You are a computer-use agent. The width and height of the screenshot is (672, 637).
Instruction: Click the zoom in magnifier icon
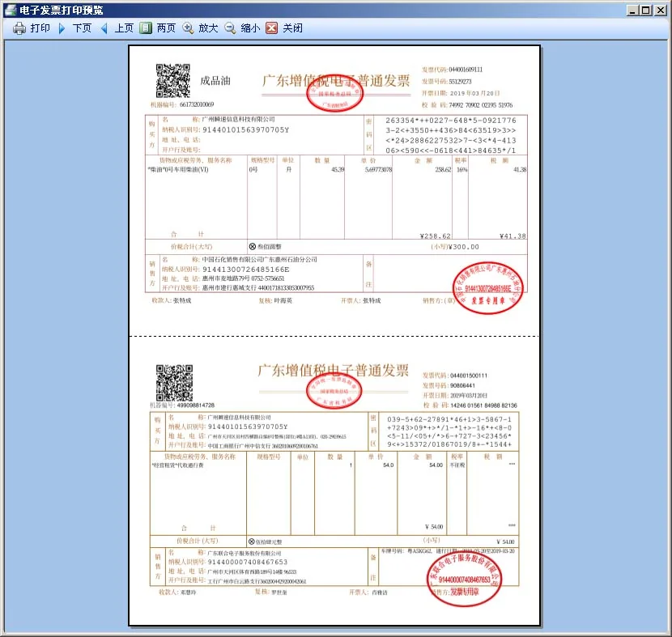[188, 28]
